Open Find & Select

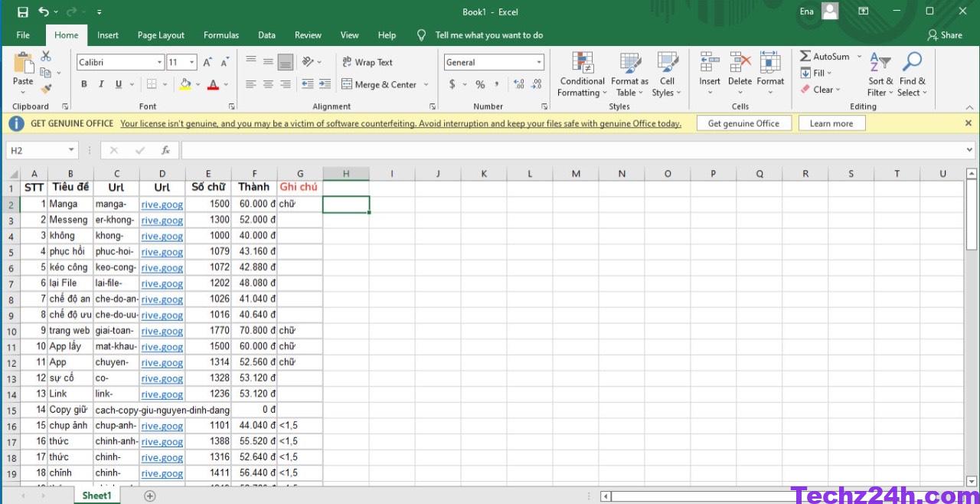point(912,75)
